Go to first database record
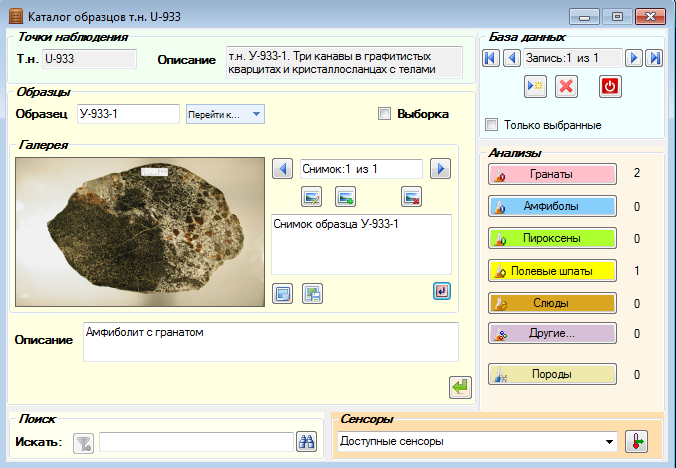 coord(491,58)
